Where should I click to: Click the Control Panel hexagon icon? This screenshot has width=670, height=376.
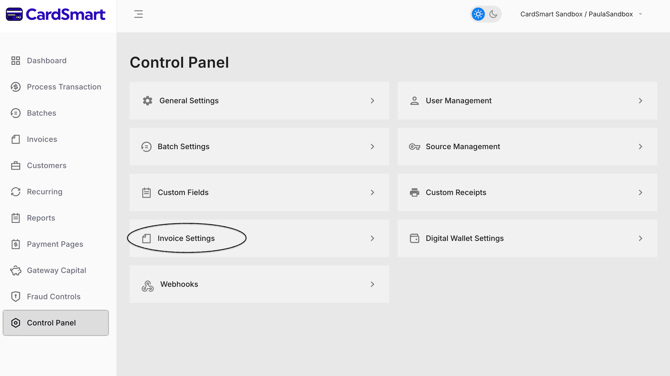(x=16, y=323)
